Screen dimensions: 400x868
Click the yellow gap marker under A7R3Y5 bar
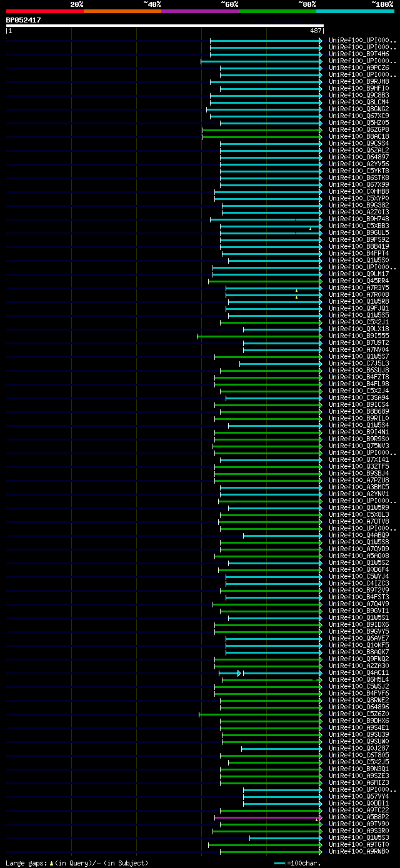click(296, 291)
